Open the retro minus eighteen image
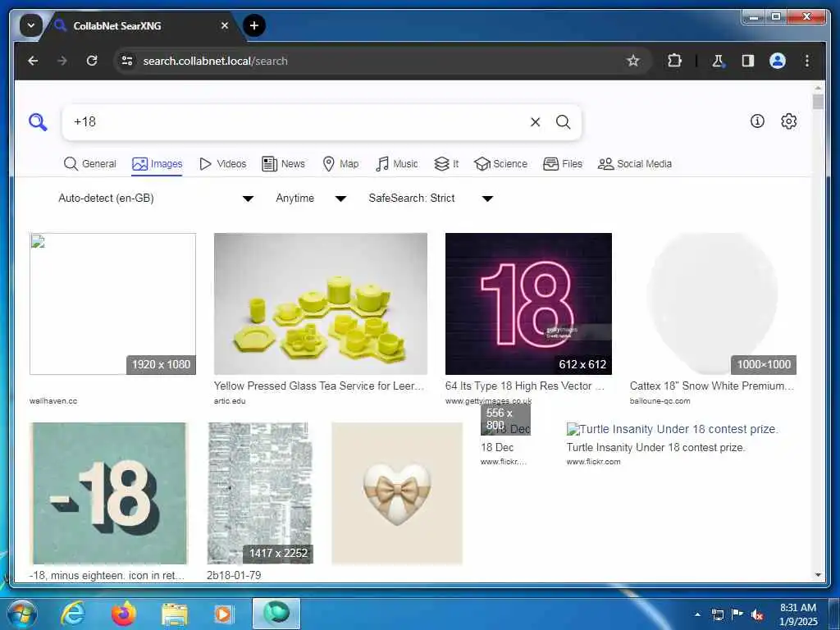This screenshot has height=630, width=840. 109,493
